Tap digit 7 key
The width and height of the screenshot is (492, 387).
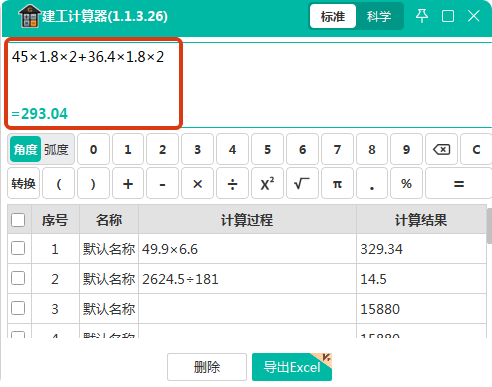click(337, 149)
